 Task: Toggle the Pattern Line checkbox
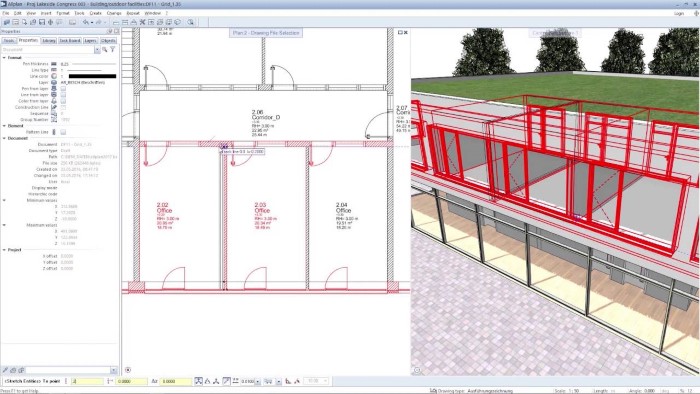(x=63, y=132)
